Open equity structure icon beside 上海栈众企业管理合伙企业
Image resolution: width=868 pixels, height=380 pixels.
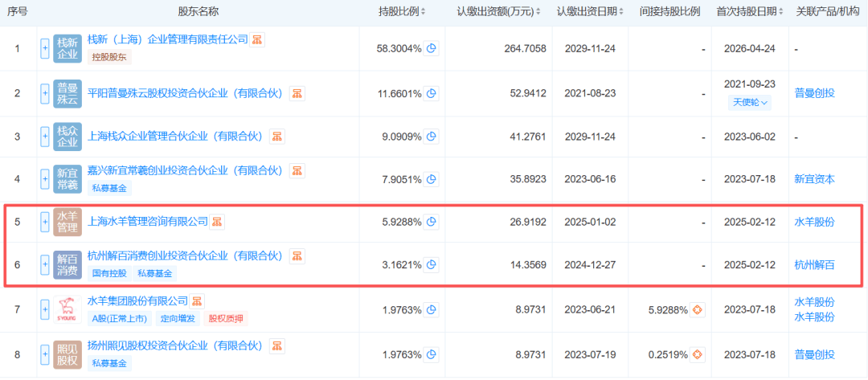pyautogui.click(x=276, y=137)
